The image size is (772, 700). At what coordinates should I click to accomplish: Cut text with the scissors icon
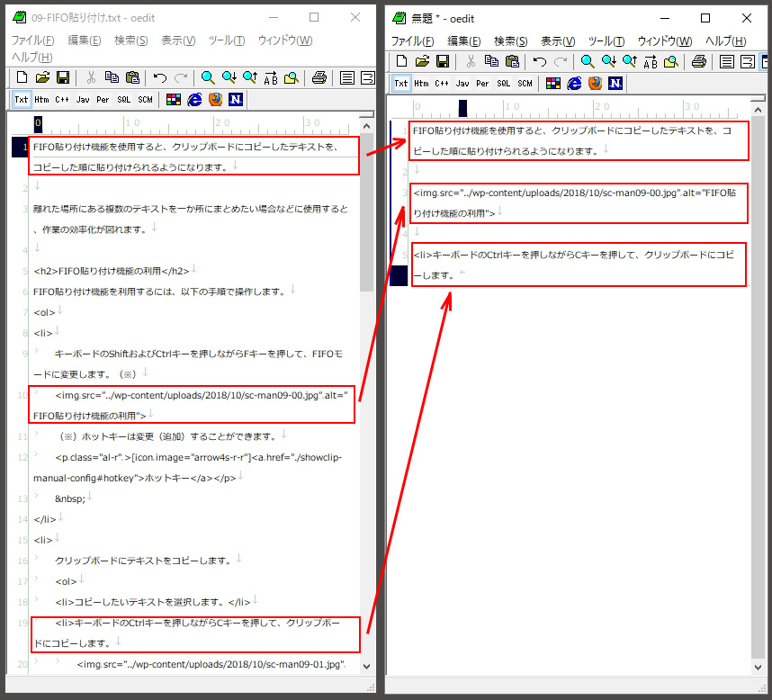[x=94, y=77]
